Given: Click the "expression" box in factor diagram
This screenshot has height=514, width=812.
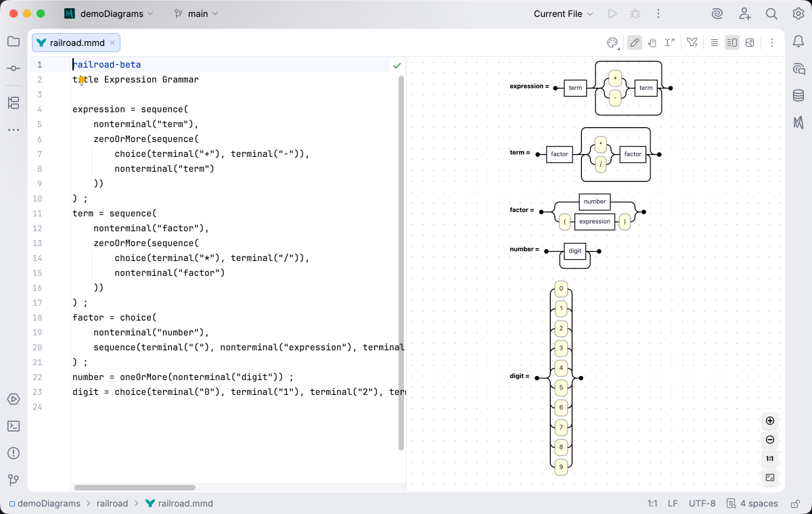Looking at the screenshot, I should pyautogui.click(x=595, y=222).
